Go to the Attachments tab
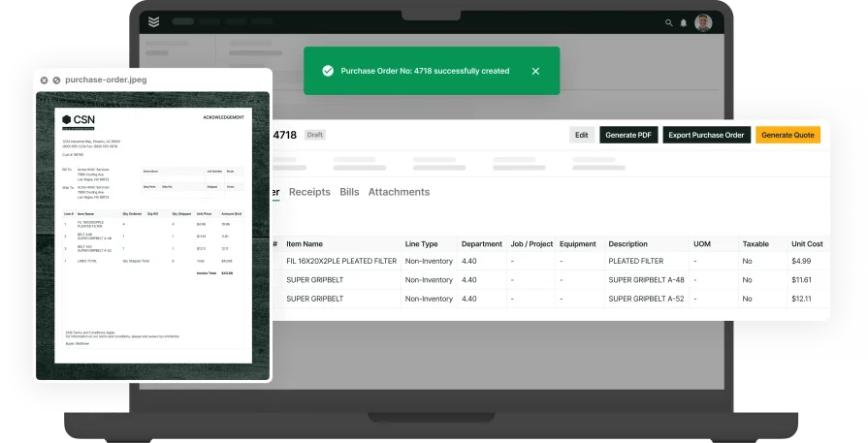This screenshot has height=443, width=868. (x=399, y=192)
